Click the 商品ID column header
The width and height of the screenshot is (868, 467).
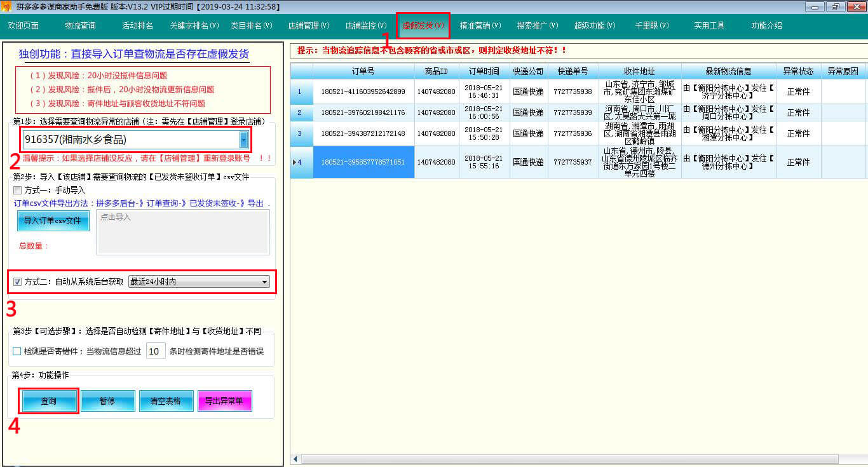[437, 71]
